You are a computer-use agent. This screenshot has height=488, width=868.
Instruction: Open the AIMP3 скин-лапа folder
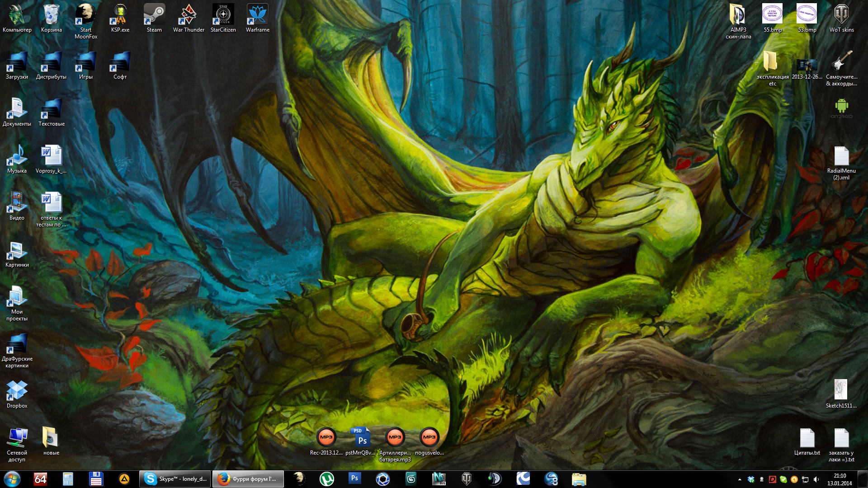click(738, 22)
